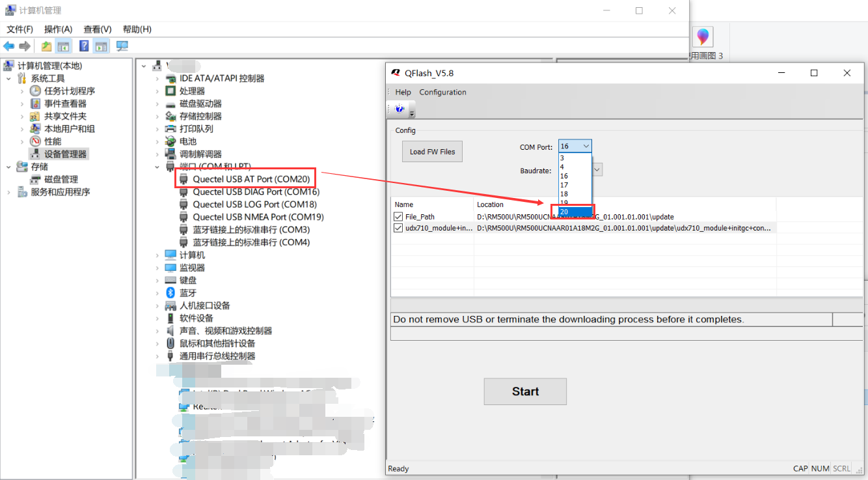The height and width of the screenshot is (480, 868).
Task: Select 蓝牙链接上的标准串行 (COM3) device
Action: tap(251, 230)
